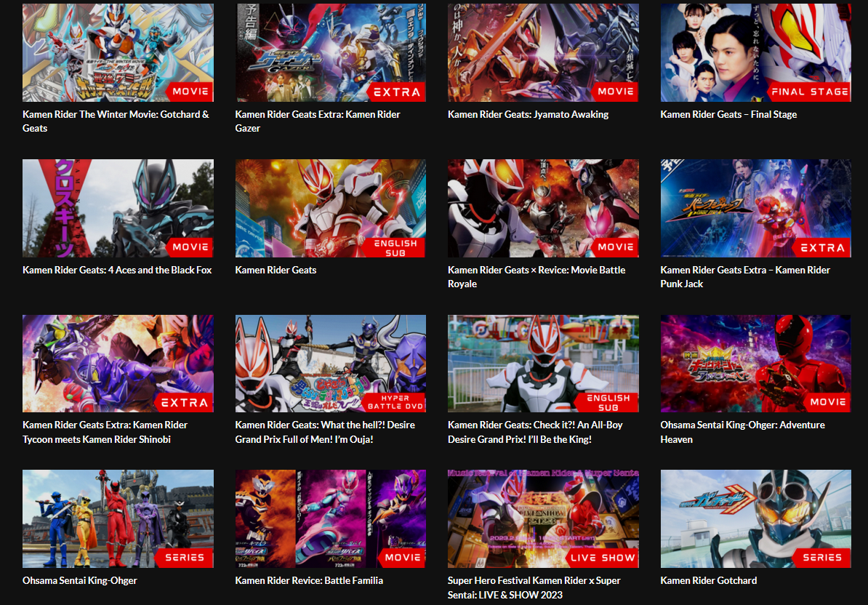
Task: Click What the hell?! Desire Grand Prix title
Action: pos(325,433)
